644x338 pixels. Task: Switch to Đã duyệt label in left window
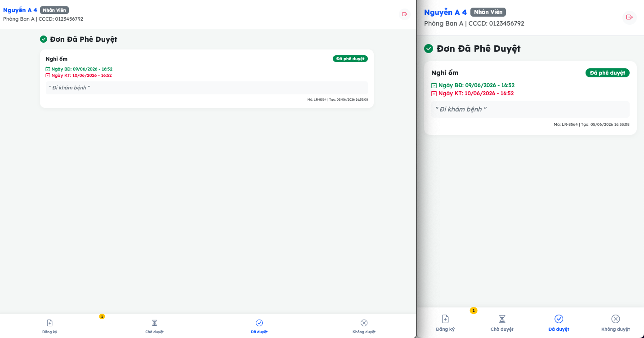[259, 332]
